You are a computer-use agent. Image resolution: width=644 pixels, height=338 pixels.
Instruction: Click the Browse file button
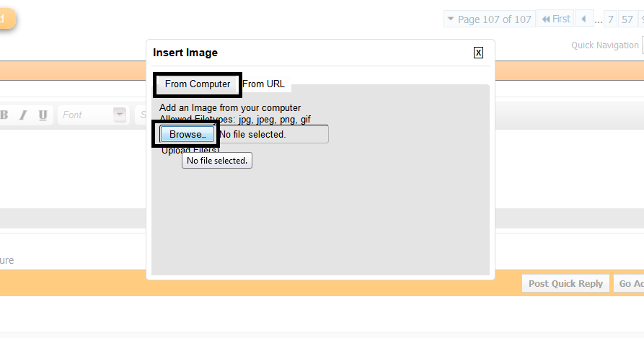pyautogui.click(x=188, y=134)
